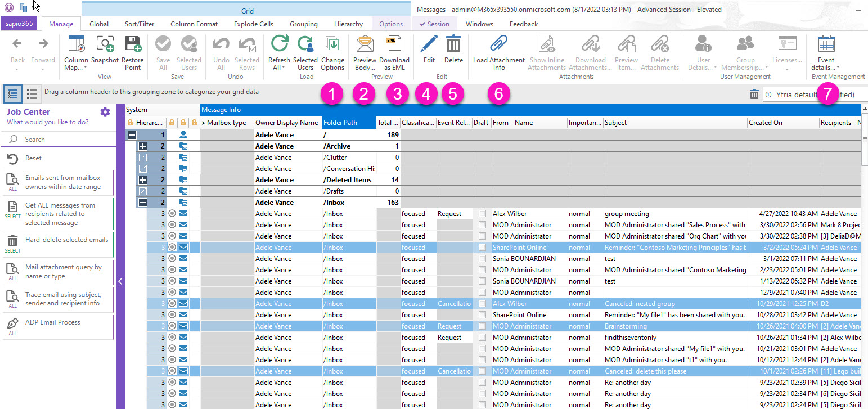Create a Restore Point

tap(133, 52)
